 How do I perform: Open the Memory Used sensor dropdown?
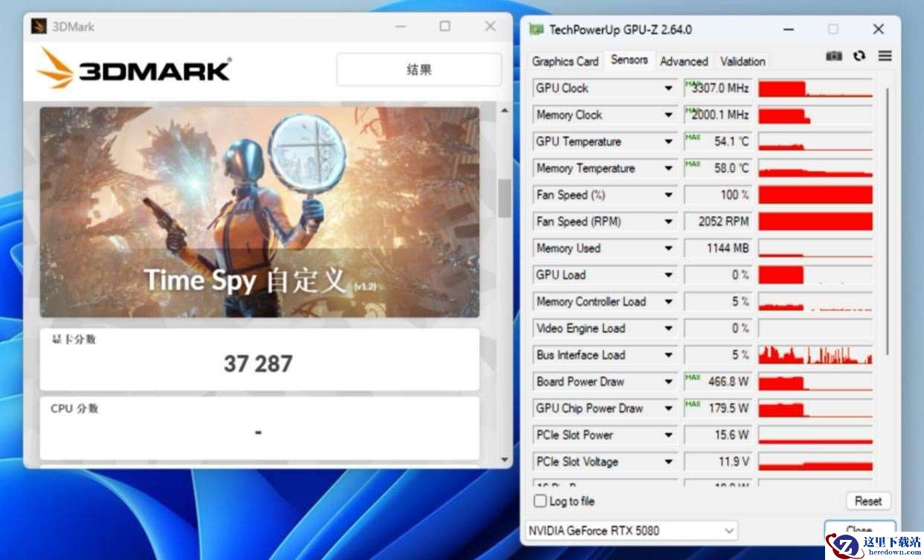(x=668, y=248)
